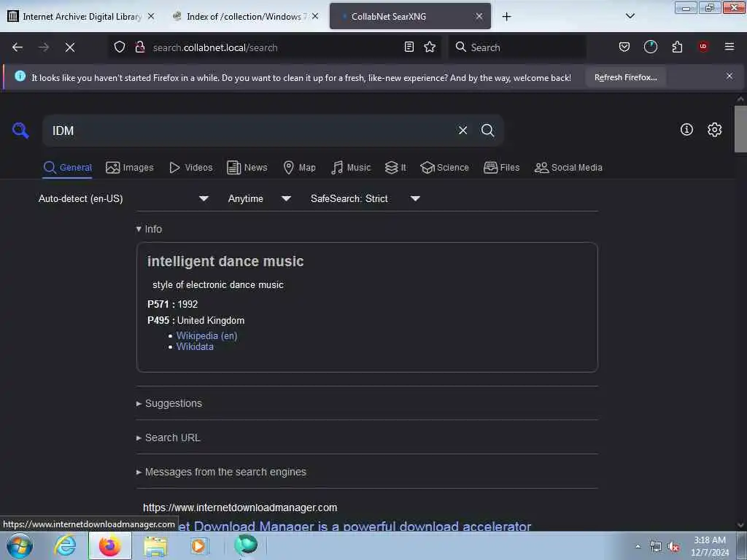Open Windows Explorer folder on taskbar
747x560 pixels.
click(155, 546)
